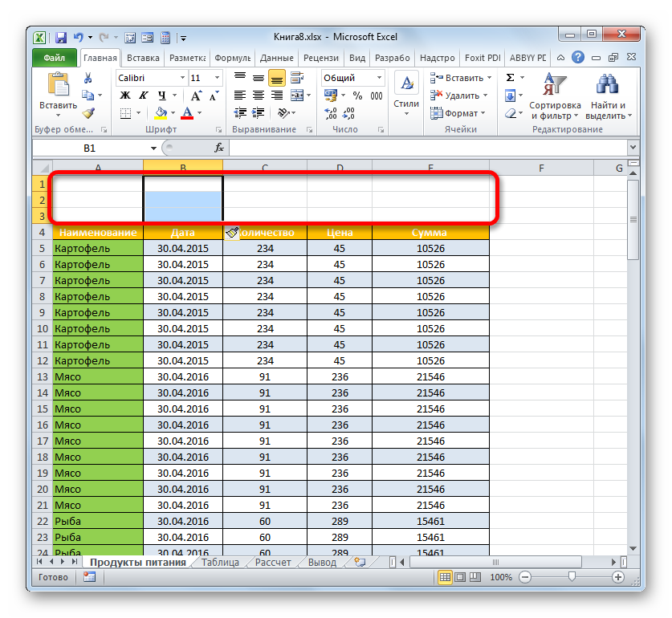This screenshot has width=672, height=618.
Task: Toggle Italic К formatting
Action: (144, 96)
